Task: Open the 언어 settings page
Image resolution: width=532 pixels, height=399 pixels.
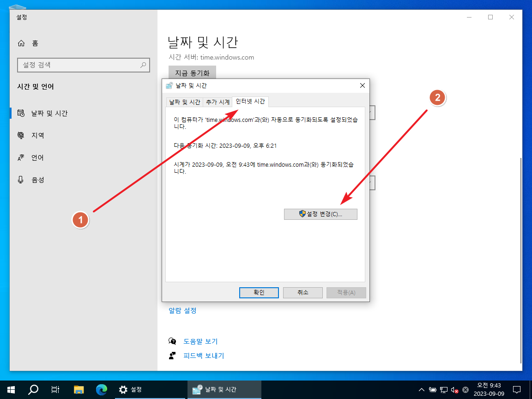Action: coord(84,157)
